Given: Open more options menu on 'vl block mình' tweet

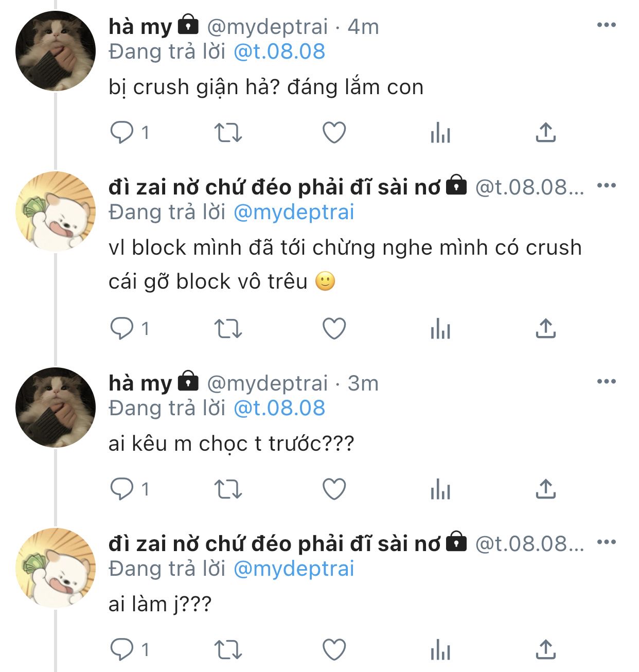Looking at the screenshot, I should [606, 185].
